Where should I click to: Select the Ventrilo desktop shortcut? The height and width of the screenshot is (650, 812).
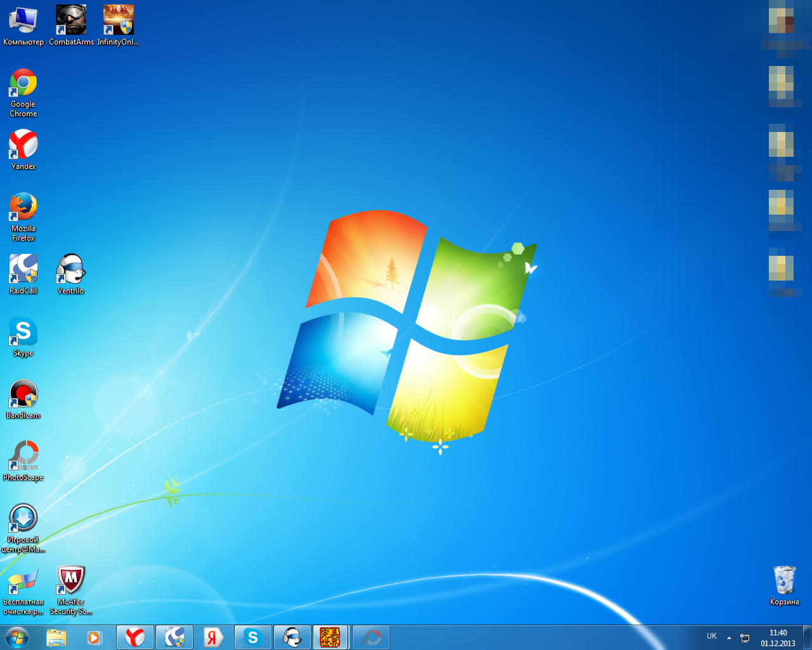(71, 270)
